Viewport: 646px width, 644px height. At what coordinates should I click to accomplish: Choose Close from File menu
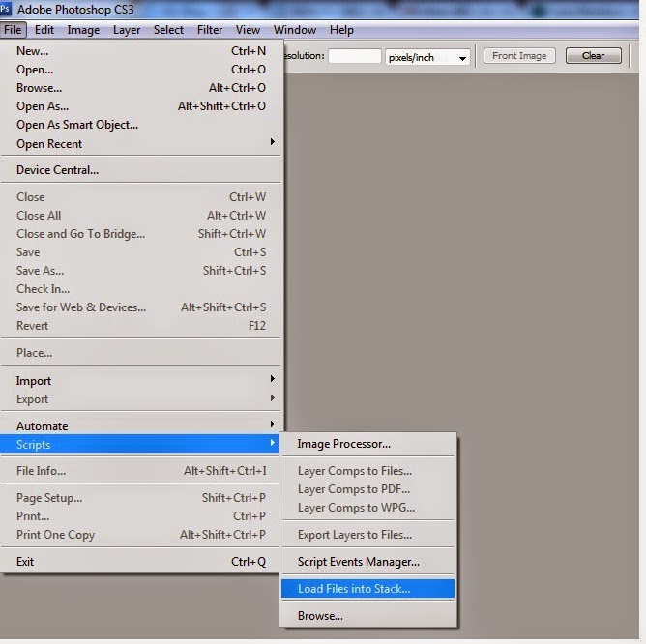pyautogui.click(x=141, y=197)
